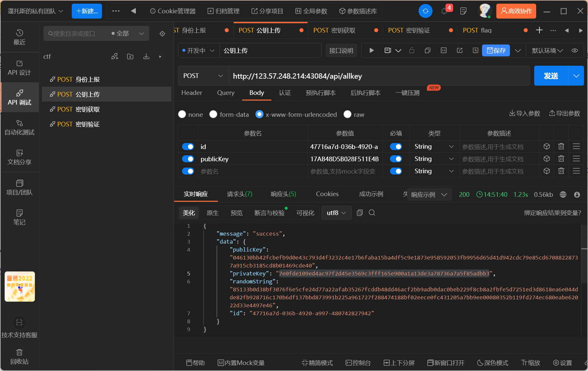Switch to the 认证 tab
The image size is (588, 371).
[285, 93]
